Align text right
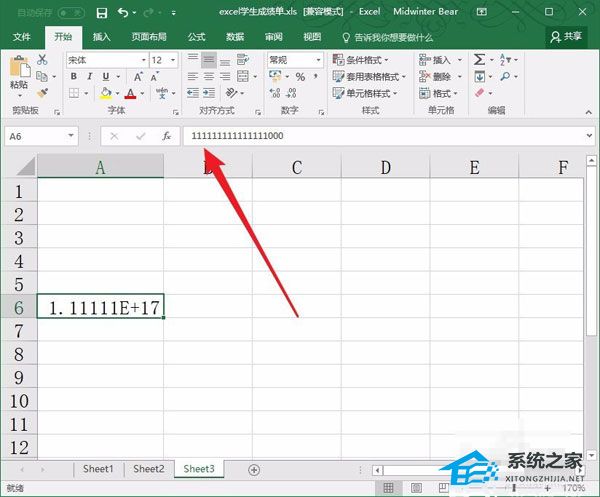This screenshot has width=600, height=497. (x=225, y=77)
